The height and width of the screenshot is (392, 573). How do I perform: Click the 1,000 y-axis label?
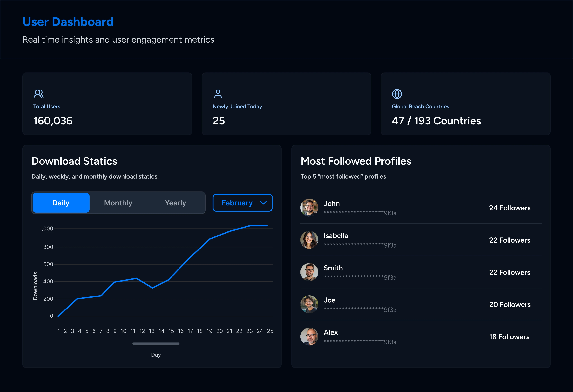point(46,229)
